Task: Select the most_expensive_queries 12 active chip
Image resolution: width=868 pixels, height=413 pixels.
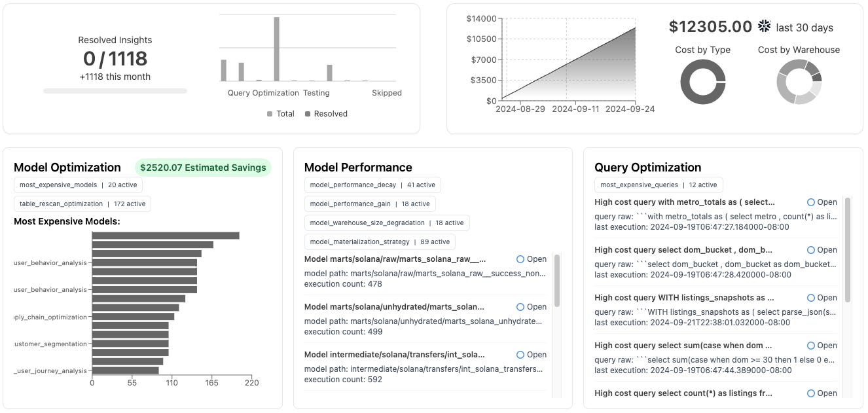Action: (x=659, y=185)
